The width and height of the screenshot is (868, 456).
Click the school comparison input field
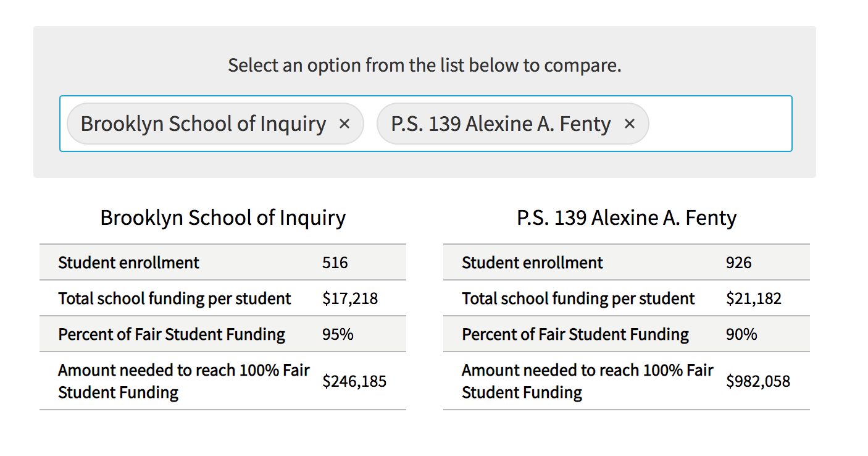click(426, 124)
